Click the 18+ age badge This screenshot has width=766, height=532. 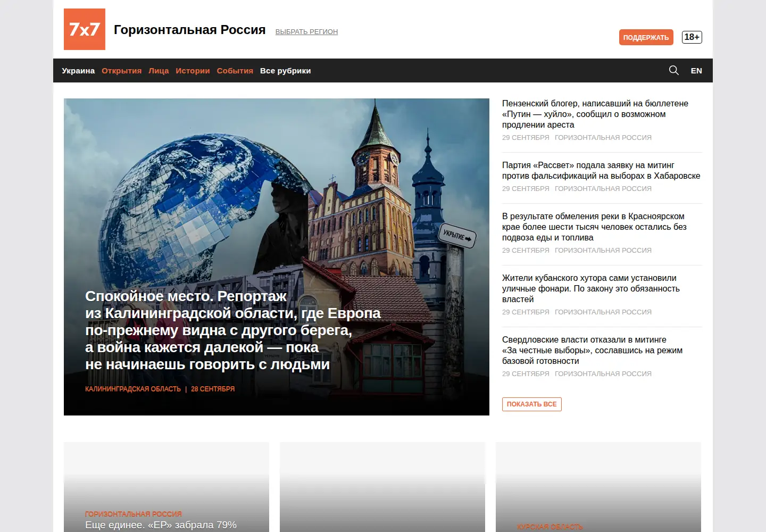(692, 37)
